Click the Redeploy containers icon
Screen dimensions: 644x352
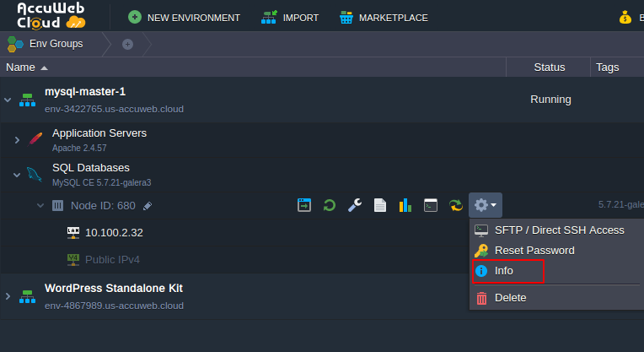[455, 205]
